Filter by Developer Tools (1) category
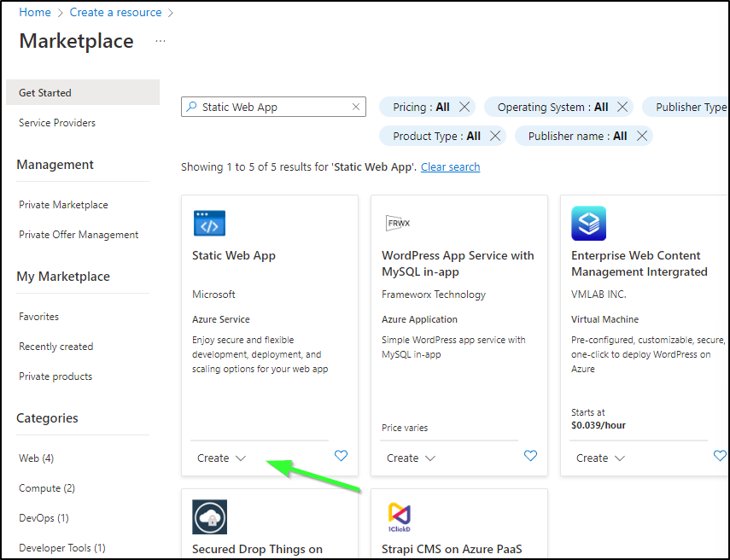Image resolution: width=730 pixels, height=560 pixels. click(x=62, y=548)
